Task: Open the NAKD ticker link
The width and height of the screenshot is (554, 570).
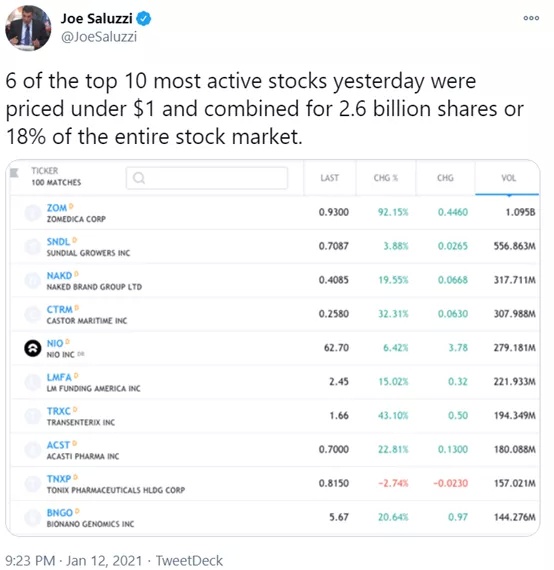Action: coord(59,276)
